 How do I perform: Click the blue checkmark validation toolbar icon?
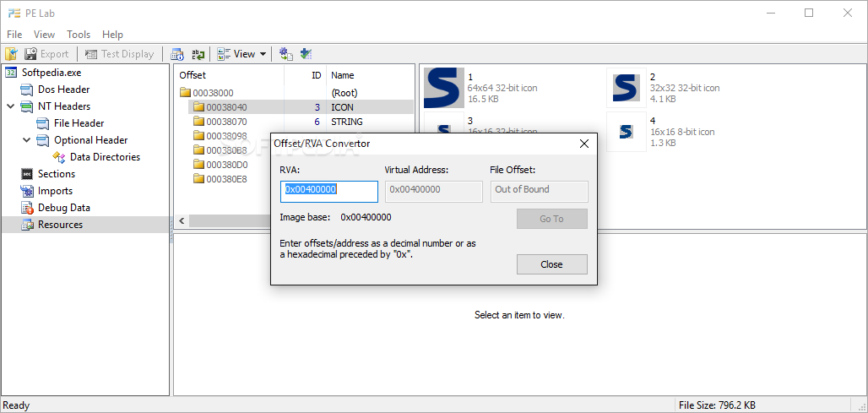pyautogui.click(x=307, y=54)
